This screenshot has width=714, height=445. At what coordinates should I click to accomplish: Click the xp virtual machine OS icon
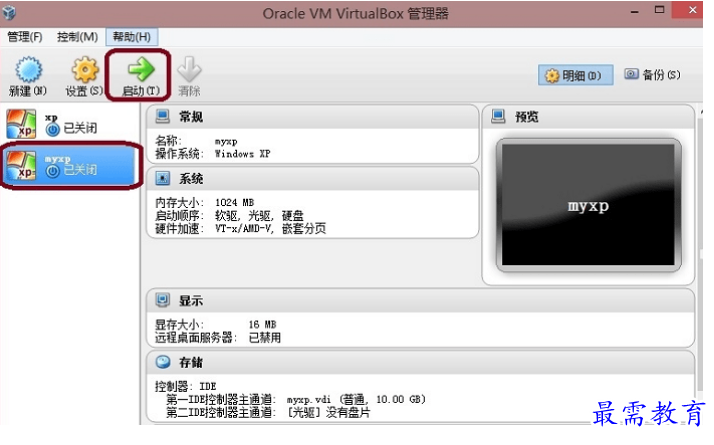pos(21,124)
